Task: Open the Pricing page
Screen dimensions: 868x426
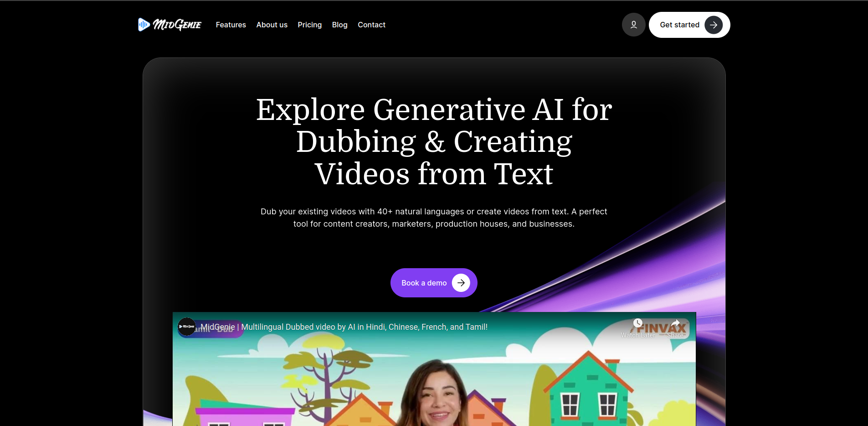Action: pyautogui.click(x=309, y=25)
